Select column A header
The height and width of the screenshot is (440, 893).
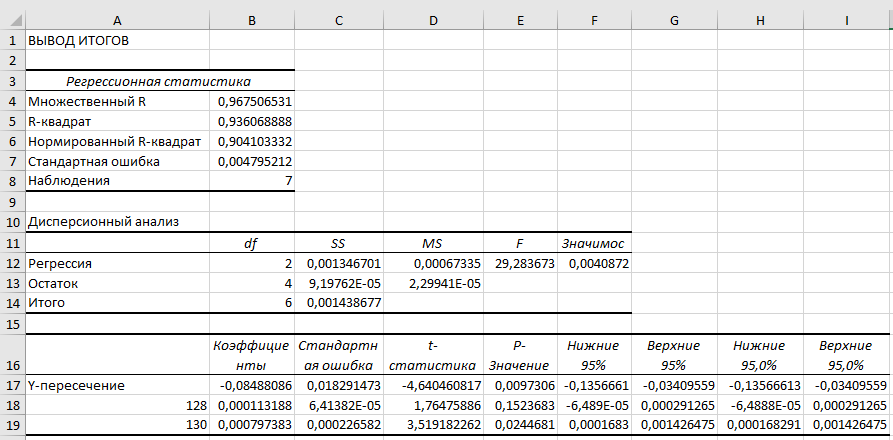pyautogui.click(x=117, y=19)
